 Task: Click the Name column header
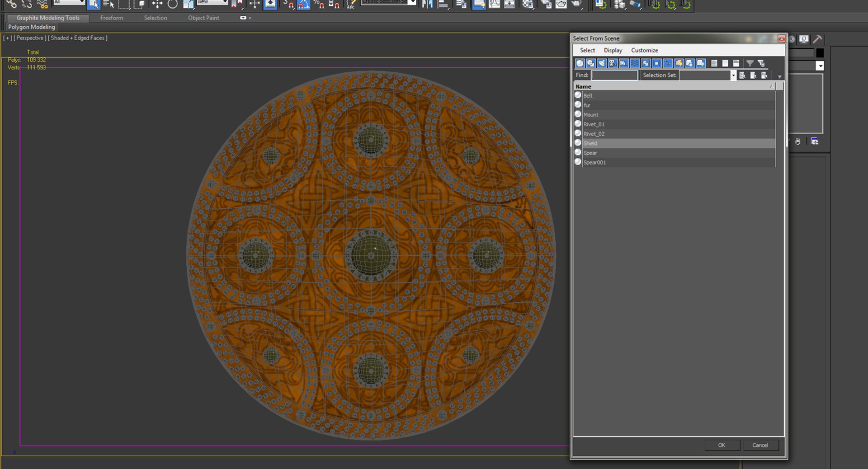(x=675, y=86)
